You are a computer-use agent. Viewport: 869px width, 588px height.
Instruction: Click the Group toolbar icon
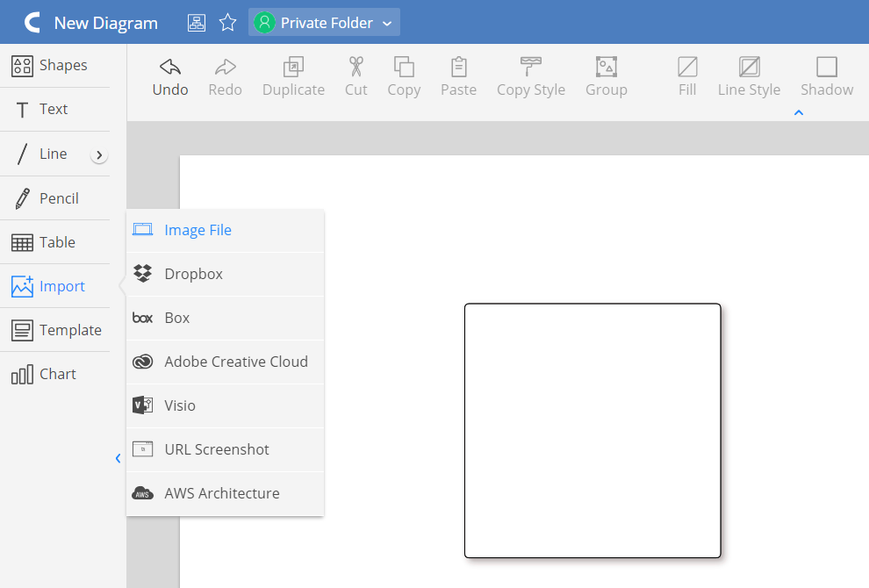pos(607,67)
